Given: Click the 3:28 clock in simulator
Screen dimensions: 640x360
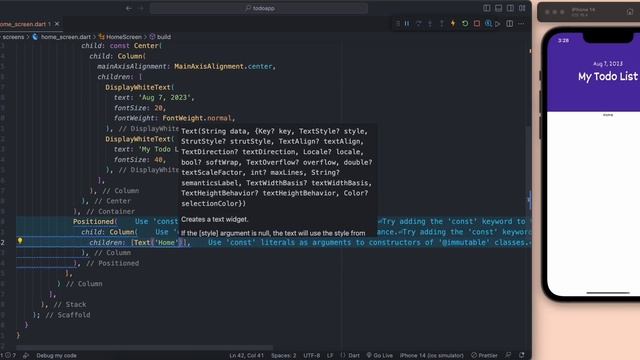Looking at the screenshot, I should point(563,40).
